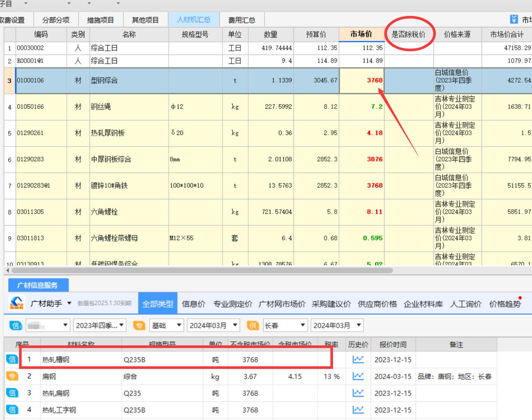Select market price 8.11 of 六角螺栓

(x=361, y=212)
